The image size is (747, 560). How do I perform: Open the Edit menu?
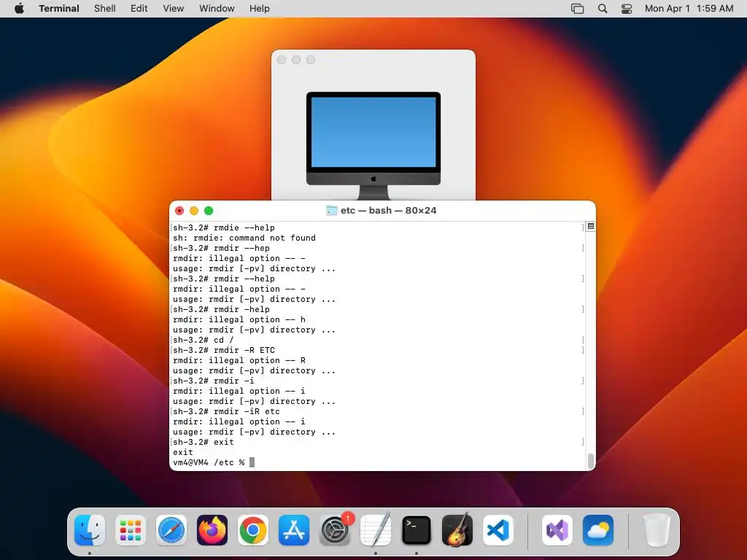click(x=139, y=9)
